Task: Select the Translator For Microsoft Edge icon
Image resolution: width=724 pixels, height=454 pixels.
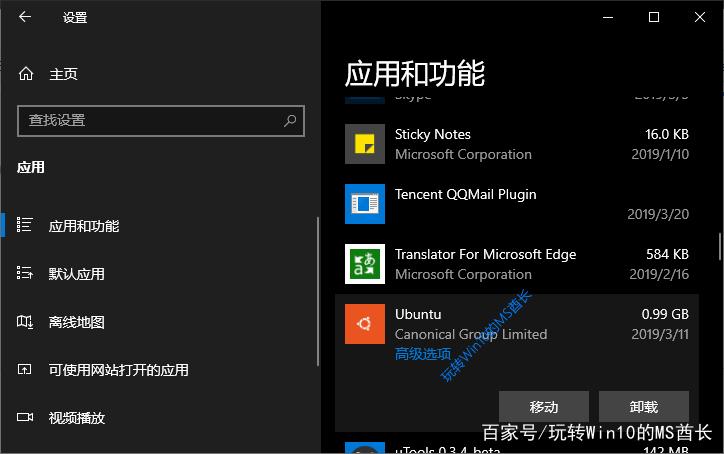Action: (x=365, y=264)
